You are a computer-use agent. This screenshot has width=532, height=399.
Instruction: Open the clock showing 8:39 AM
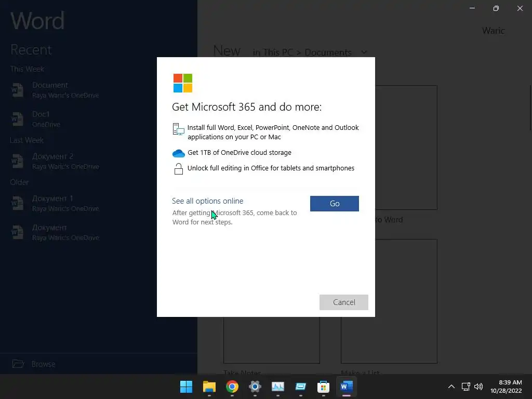tap(506, 387)
